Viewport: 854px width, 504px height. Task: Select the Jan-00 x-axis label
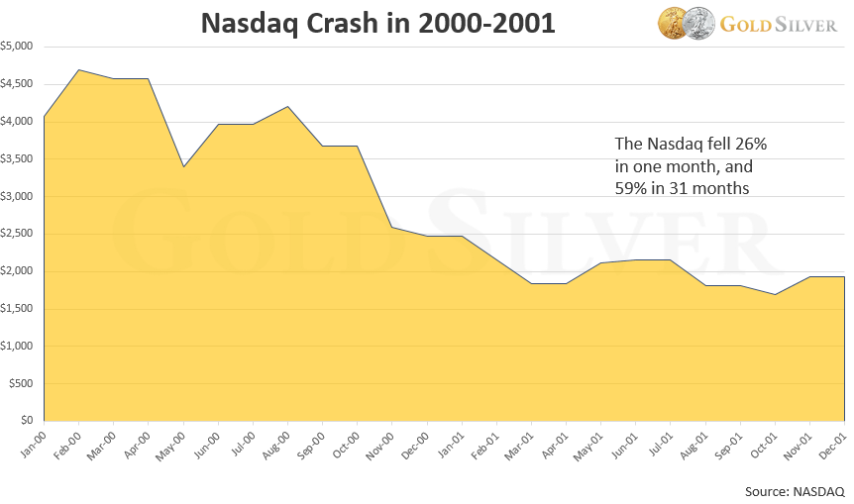pyautogui.click(x=33, y=442)
